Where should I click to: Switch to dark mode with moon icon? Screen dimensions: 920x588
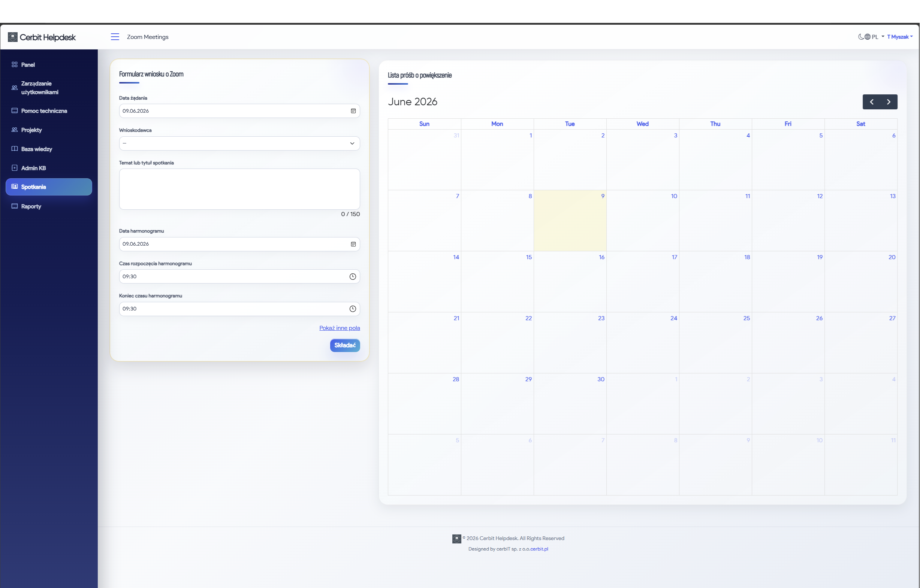pos(861,37)
